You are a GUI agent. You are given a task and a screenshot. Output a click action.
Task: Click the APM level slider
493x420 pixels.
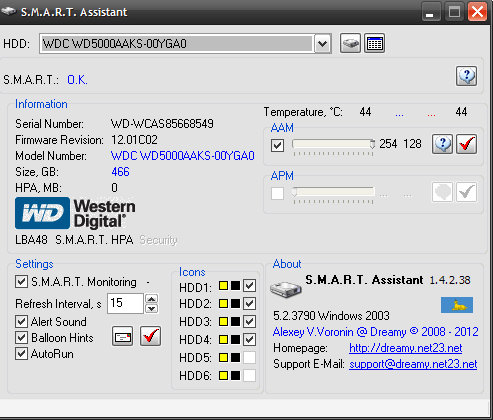(x=333, y=192)
